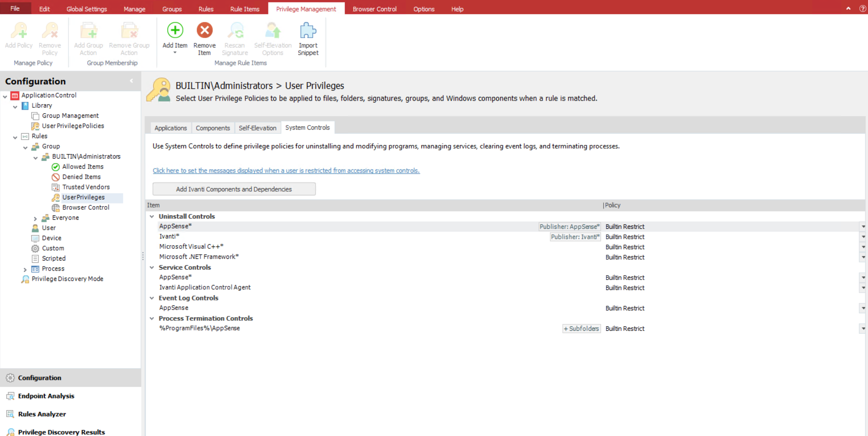Collapse the Configuration navigation panel

[132, 81]
